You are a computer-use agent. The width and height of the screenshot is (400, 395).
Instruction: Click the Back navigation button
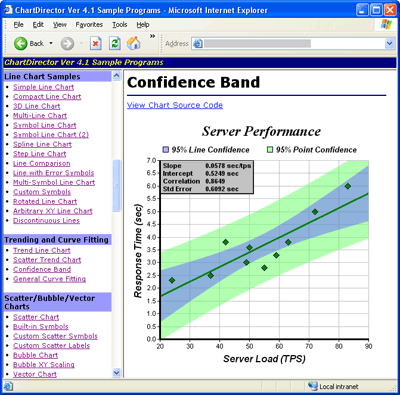pyautogui.click(x=29, y=44)
